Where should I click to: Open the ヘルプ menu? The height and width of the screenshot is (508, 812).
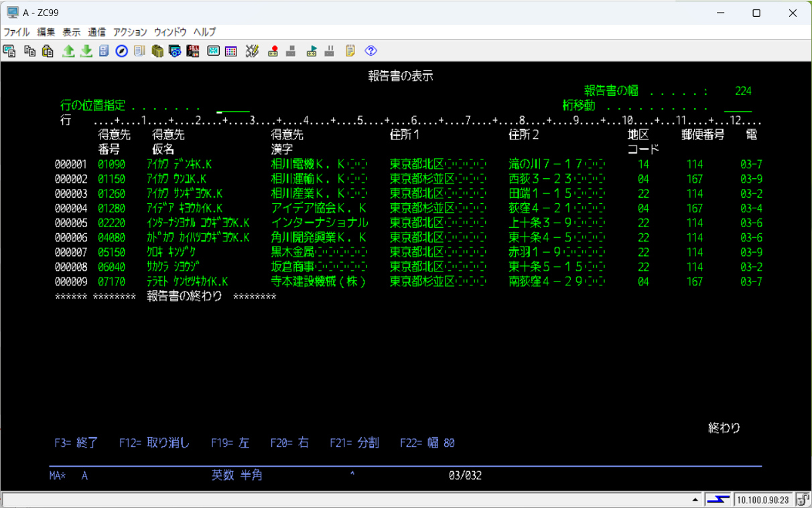click(205, 32)
